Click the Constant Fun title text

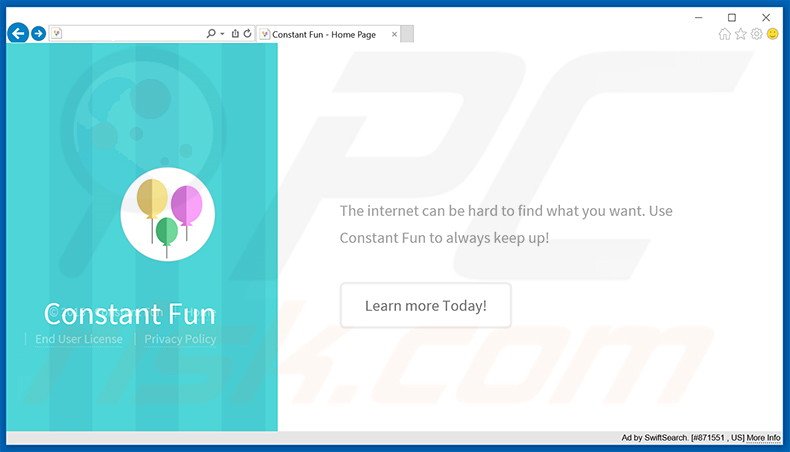(x=129, y=314)
